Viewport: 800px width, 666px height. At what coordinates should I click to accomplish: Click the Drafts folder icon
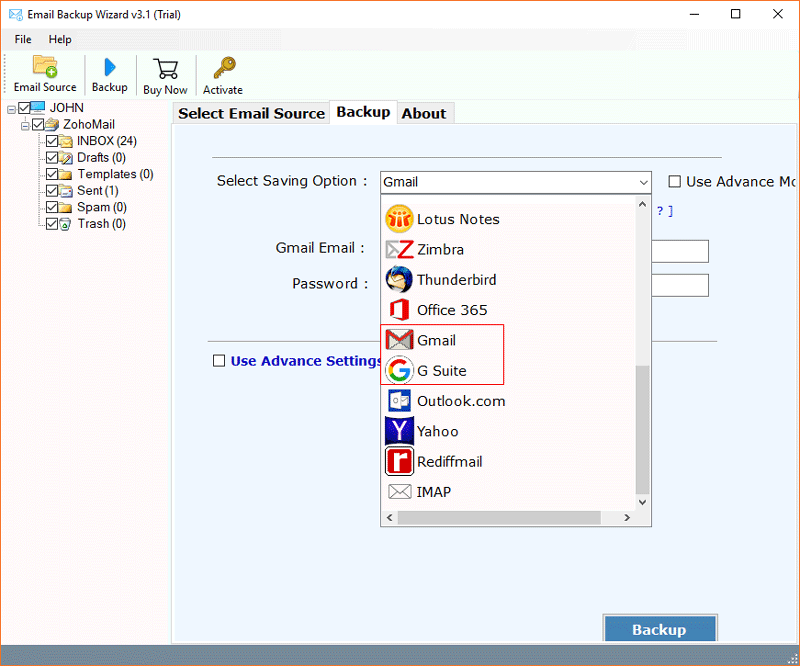coord(66,157)
